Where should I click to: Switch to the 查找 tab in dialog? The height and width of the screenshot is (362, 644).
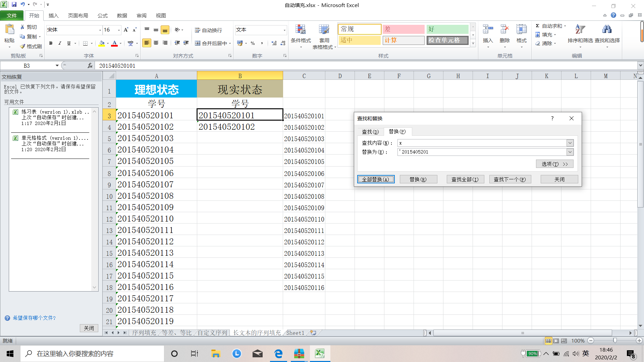tap(370, 132)
